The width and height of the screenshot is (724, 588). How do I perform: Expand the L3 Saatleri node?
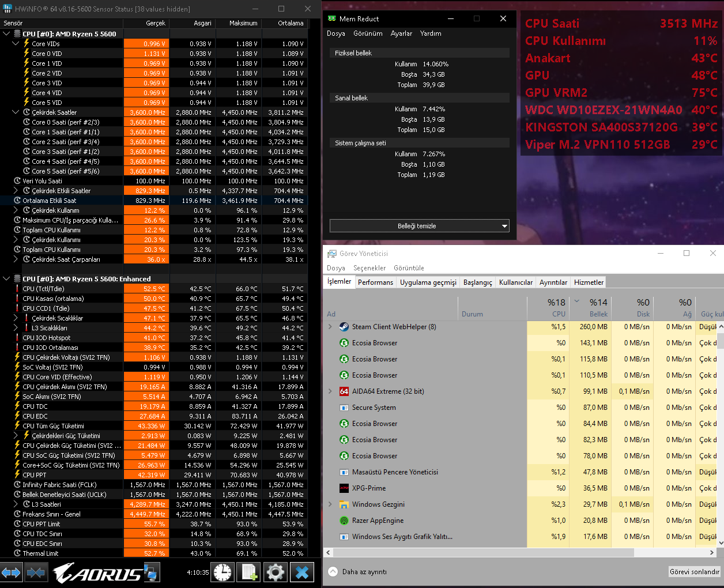16,504
